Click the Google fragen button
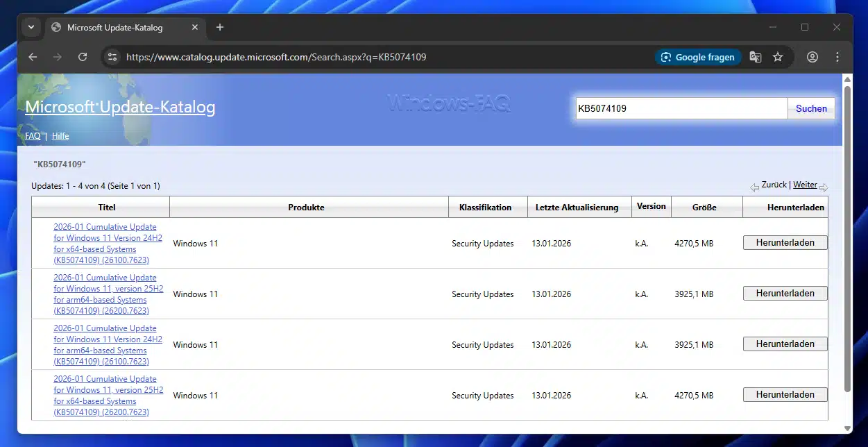 point(698,57)
